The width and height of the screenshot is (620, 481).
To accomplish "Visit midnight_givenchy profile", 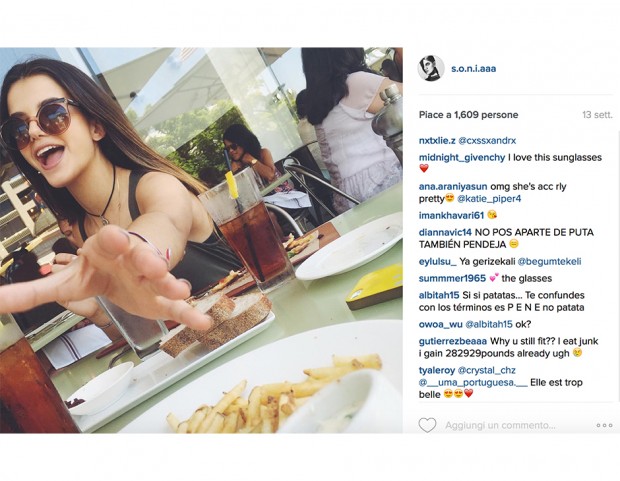I will [461, 157].
